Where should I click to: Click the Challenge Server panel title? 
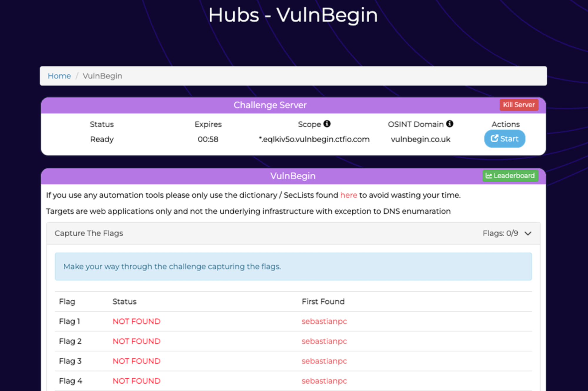pyautogui.click(x=270, y=105)
